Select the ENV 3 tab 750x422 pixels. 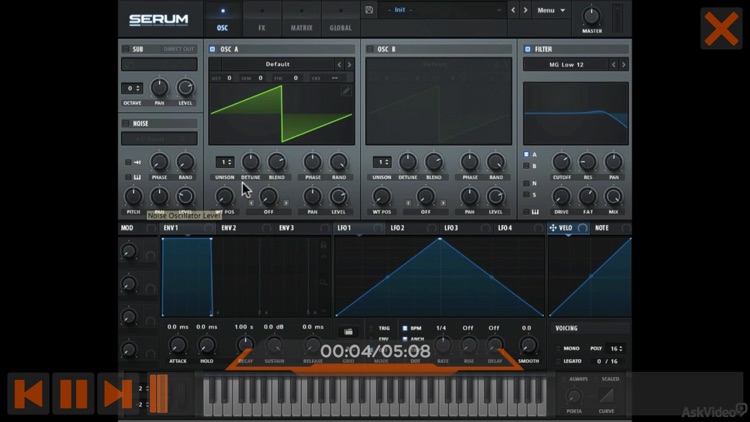tap(287, 228)
